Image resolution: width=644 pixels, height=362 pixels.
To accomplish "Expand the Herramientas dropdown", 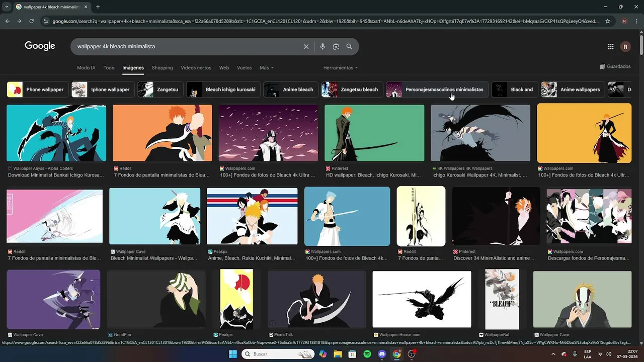I will [341, 68].
